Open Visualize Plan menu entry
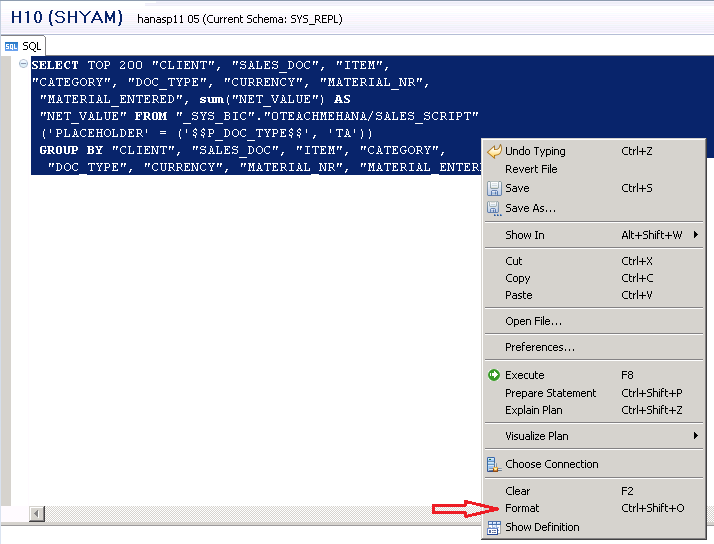 594,436
